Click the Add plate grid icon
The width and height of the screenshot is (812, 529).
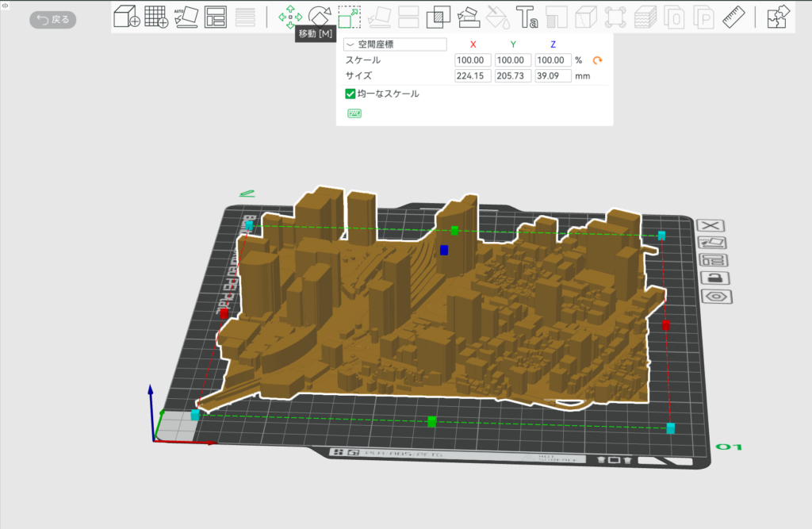click(x=156, y=17)
